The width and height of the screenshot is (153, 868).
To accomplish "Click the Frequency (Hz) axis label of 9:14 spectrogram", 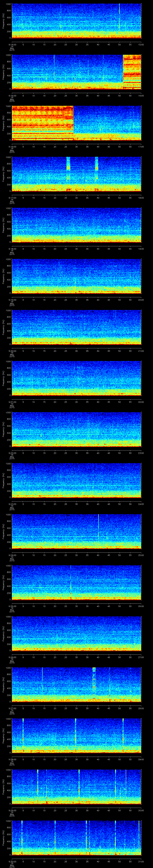I will click(x=3, y=21).
